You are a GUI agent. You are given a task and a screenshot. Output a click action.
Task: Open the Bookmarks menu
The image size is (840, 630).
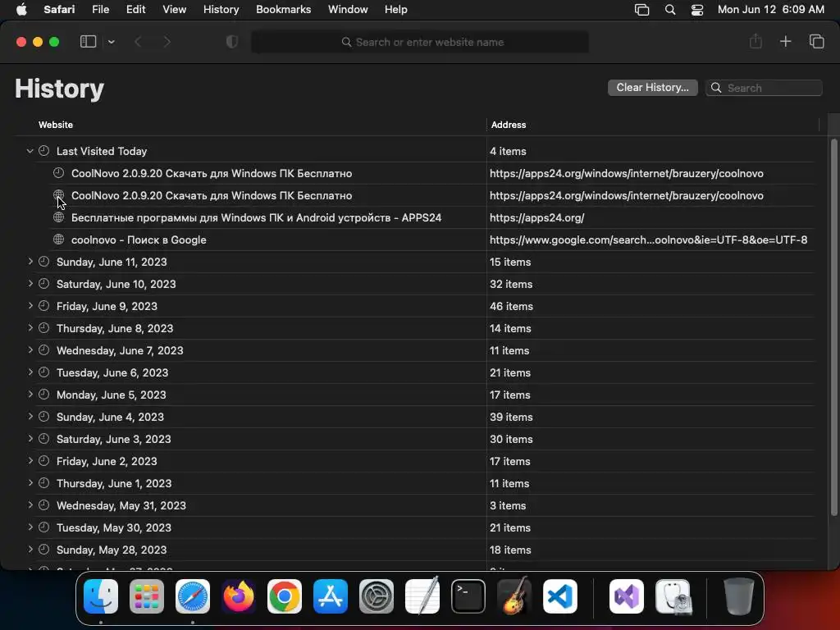click(283, 9)
